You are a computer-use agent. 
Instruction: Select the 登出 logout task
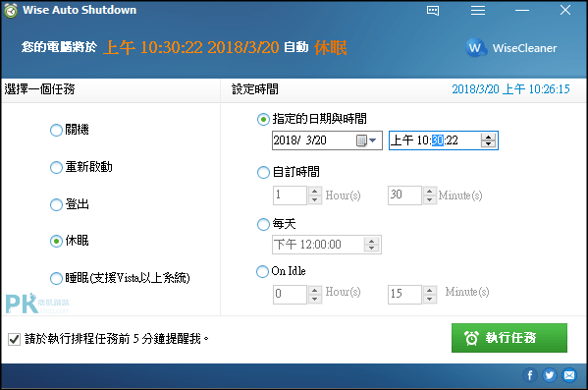[70, 204]
